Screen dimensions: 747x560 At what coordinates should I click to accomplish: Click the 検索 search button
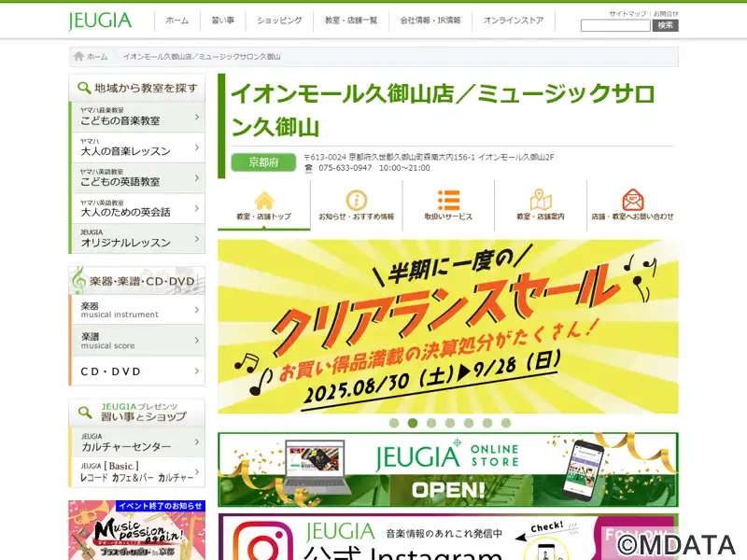click(x=665, y=26)
